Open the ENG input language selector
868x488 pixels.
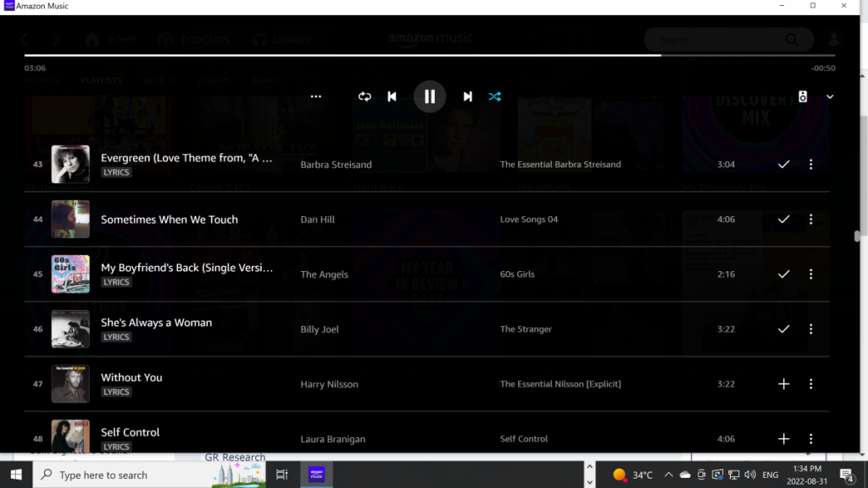[770, 474]
